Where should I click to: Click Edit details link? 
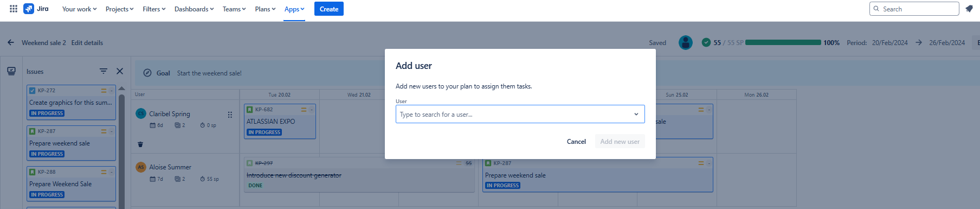click(x=87, y=43)
